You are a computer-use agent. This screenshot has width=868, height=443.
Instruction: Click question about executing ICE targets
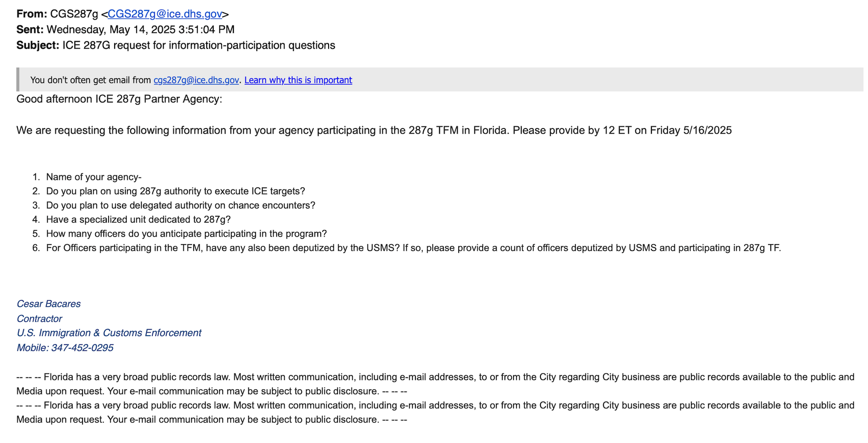(x=175, y=192)
